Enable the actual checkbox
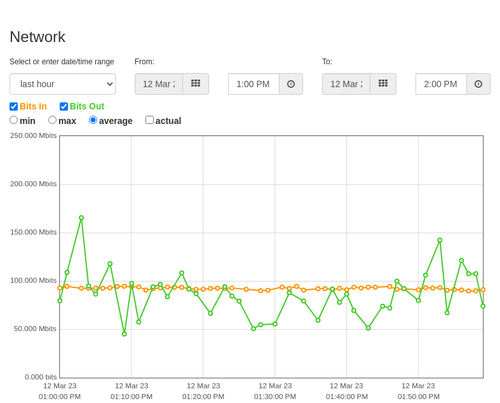 point(149,120)
